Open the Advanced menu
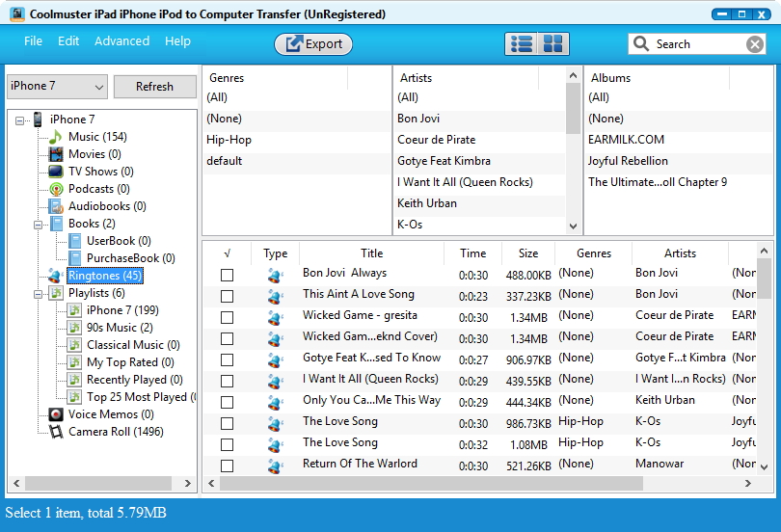781x532 pixels. [122, 41]
